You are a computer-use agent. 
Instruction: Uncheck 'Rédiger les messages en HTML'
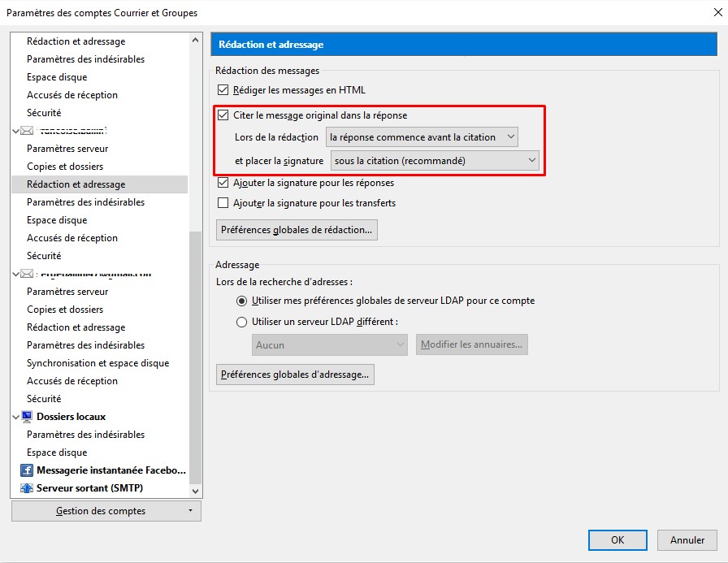tap(222, 89)
